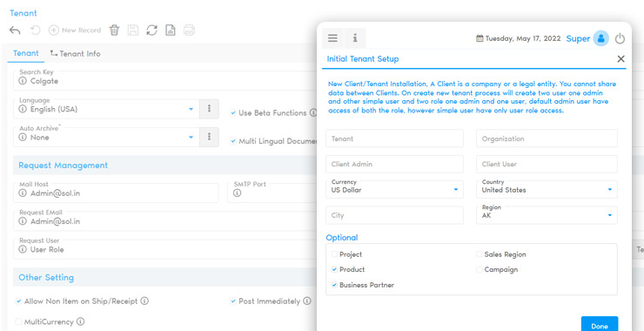Click the Client Admin input field
This screenshot has height=331, width=644.
395,164
